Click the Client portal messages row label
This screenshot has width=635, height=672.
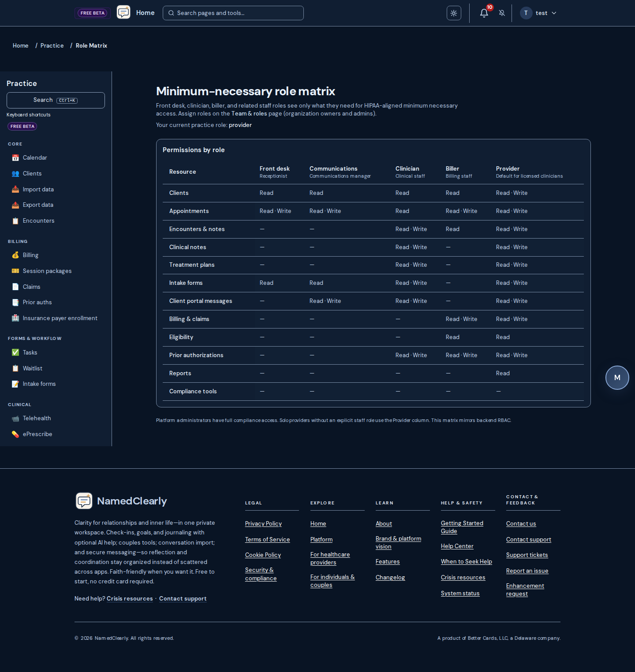coord(200,301)
